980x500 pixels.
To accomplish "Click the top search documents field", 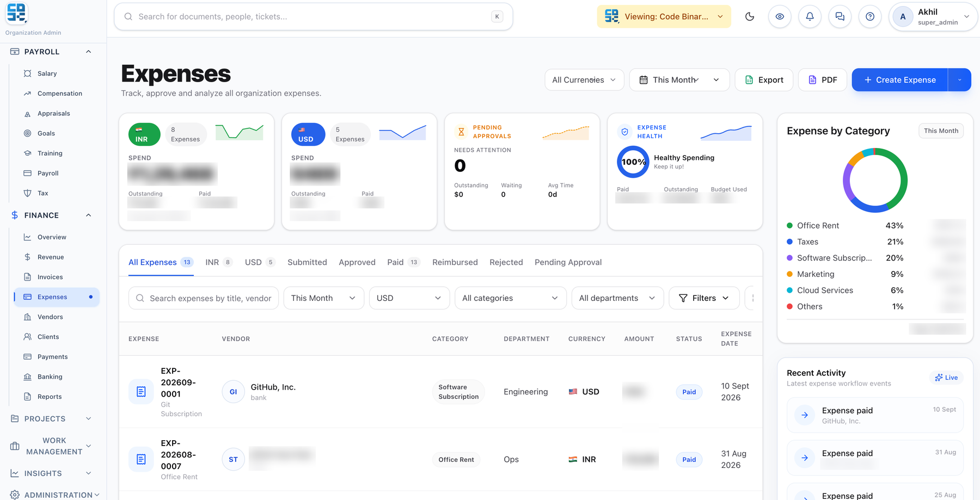I will 314,16.
